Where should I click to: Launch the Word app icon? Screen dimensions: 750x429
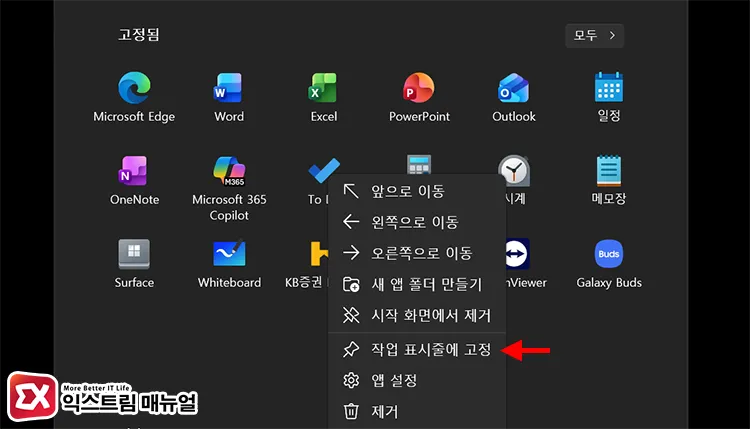point(228,88)
